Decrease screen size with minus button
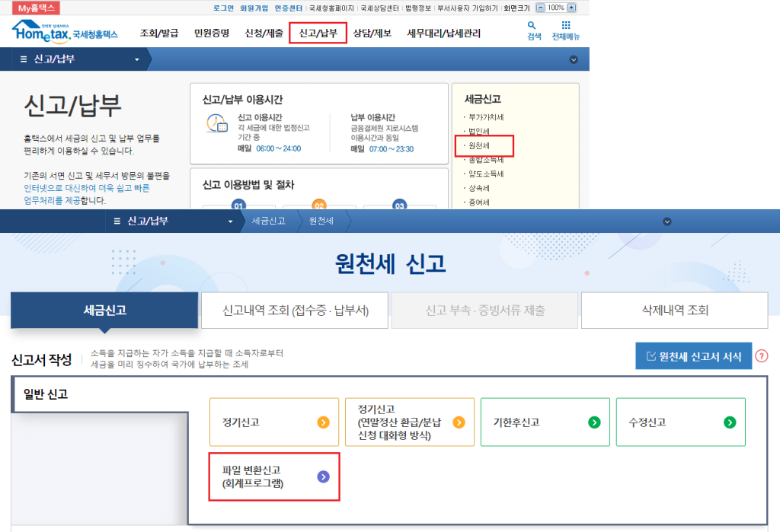Image resolution: width=780 pixels, height=532 pixels. [541, 8]
